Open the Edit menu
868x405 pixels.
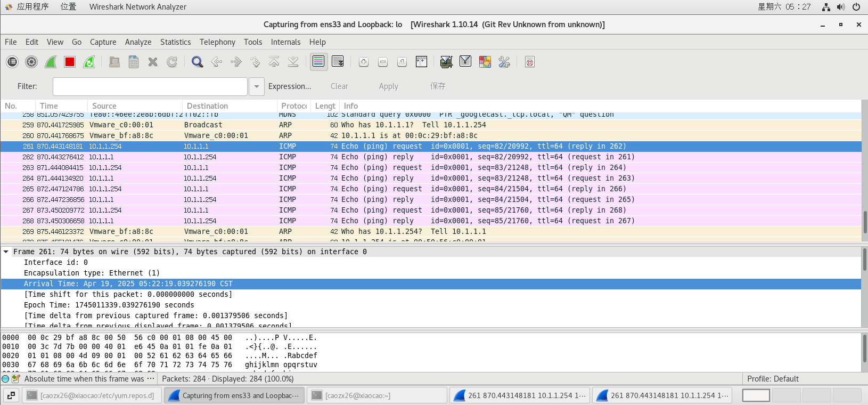pyautogui.click(x=32, y=42)
